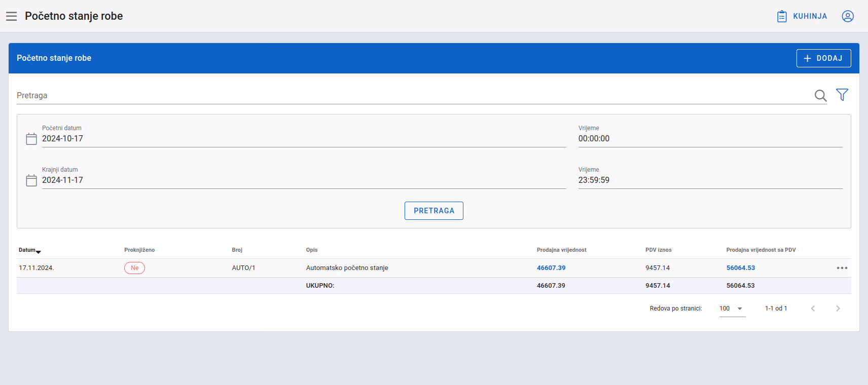Open calendar icon for Krajnji datum

[31, 180]
